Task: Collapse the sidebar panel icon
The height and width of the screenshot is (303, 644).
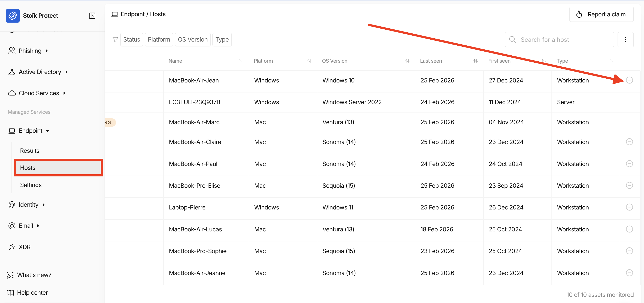Action: pyautogui.click(x=92, y=16)
